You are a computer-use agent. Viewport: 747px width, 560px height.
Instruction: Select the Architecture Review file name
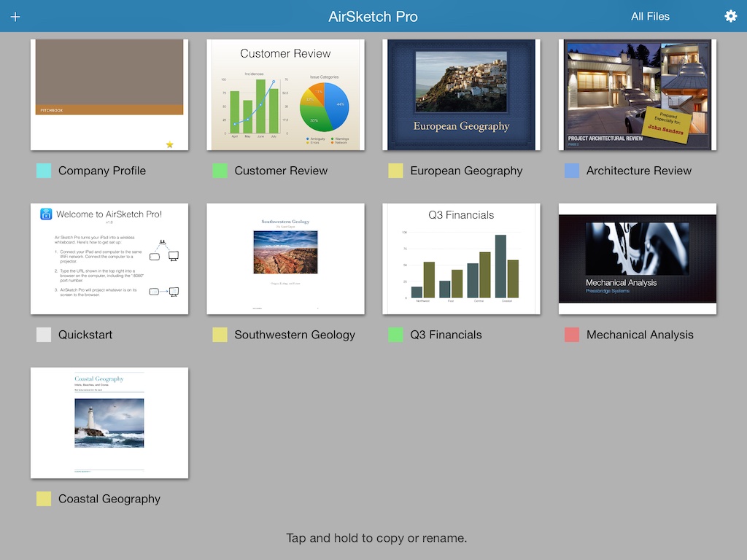(x=639, y=171)
